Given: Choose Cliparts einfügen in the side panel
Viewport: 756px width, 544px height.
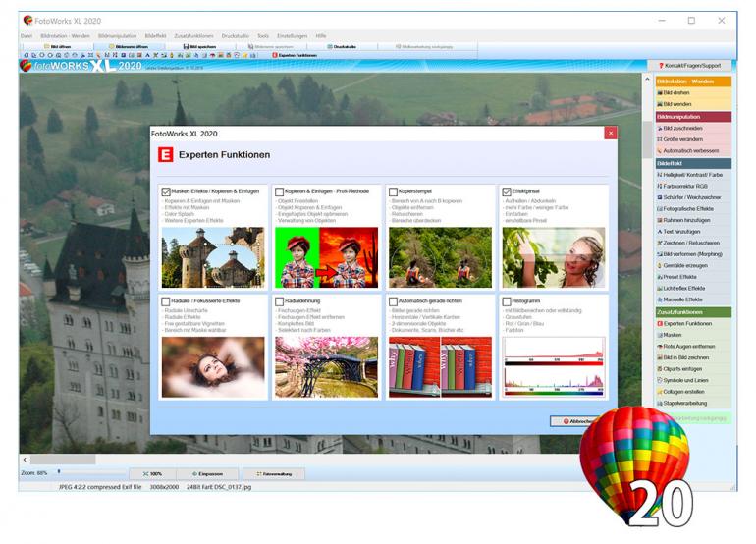Looking at the screenshot, I should tap(693, 369).
